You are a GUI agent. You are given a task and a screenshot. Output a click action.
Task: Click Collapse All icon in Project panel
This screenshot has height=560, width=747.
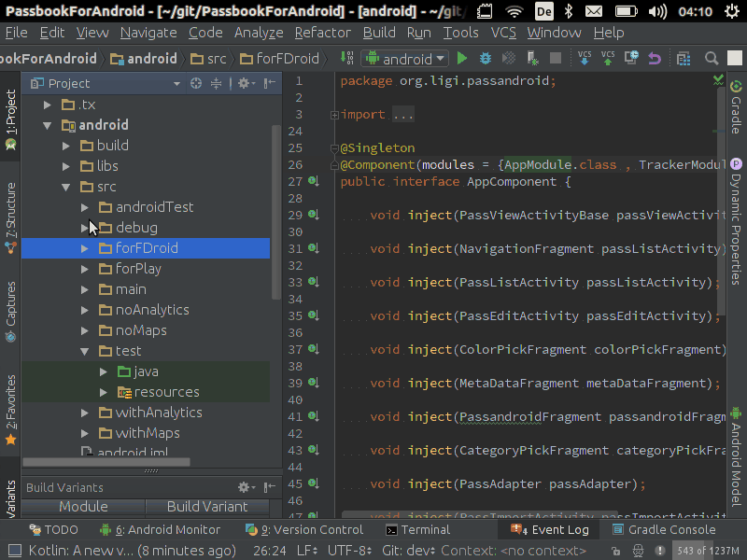[217, 83]
